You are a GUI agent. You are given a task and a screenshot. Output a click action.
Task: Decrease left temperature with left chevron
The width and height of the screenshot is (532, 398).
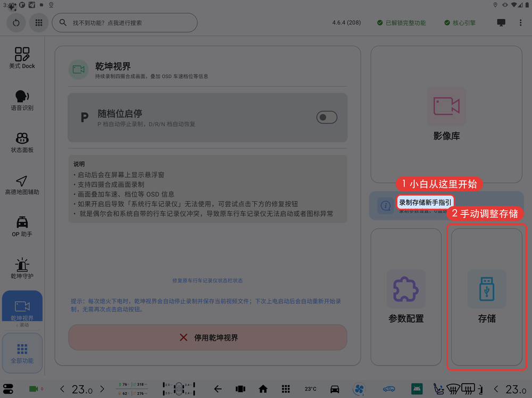point(62,389)
